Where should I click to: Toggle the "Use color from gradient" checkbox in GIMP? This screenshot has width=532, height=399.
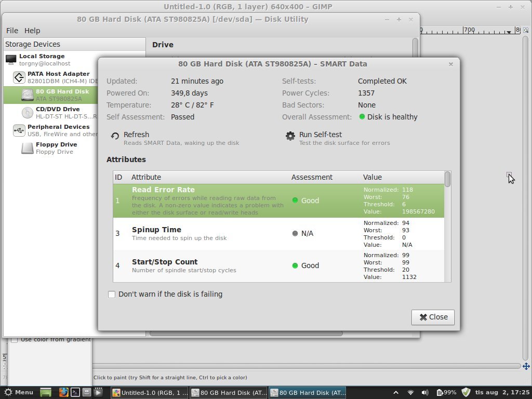(x=14, y=339)
